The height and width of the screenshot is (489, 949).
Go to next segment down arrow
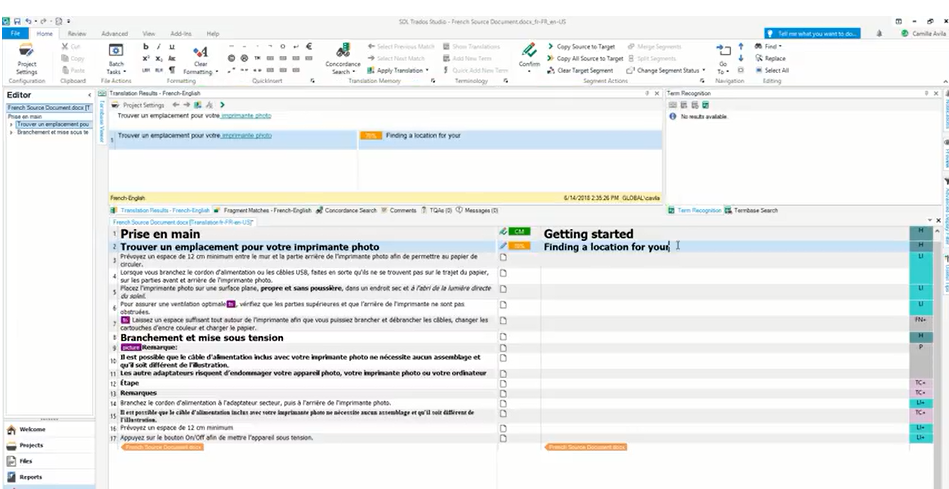tap(741, 59)
